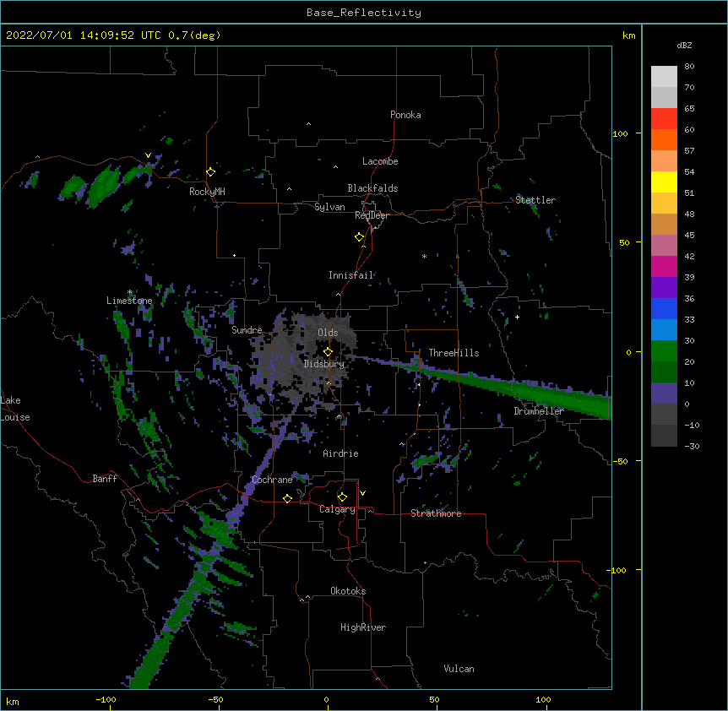Click the yellow marker above Calgary
The image size is (728, 711).
(x=342, y=497)
